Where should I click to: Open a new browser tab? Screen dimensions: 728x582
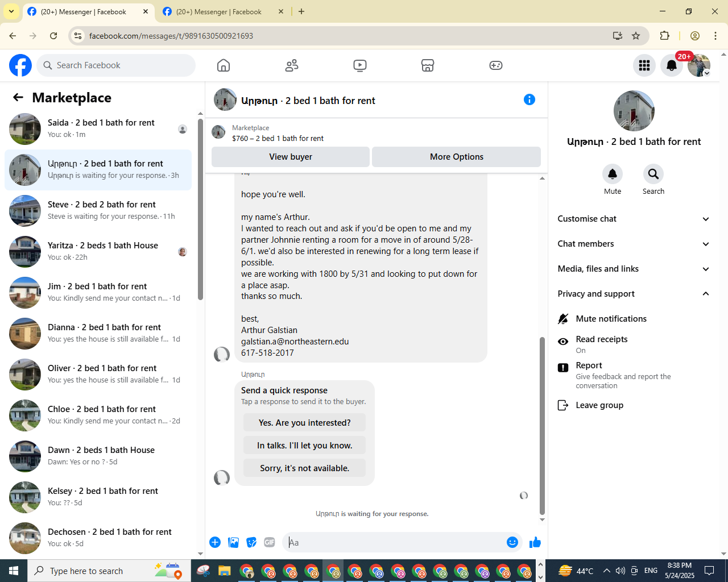tap(301, 11)
